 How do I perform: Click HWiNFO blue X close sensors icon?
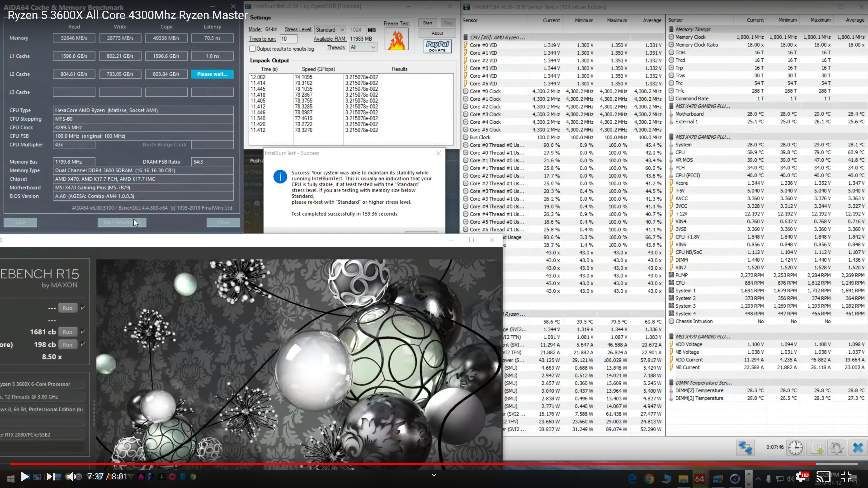[858, 448]
